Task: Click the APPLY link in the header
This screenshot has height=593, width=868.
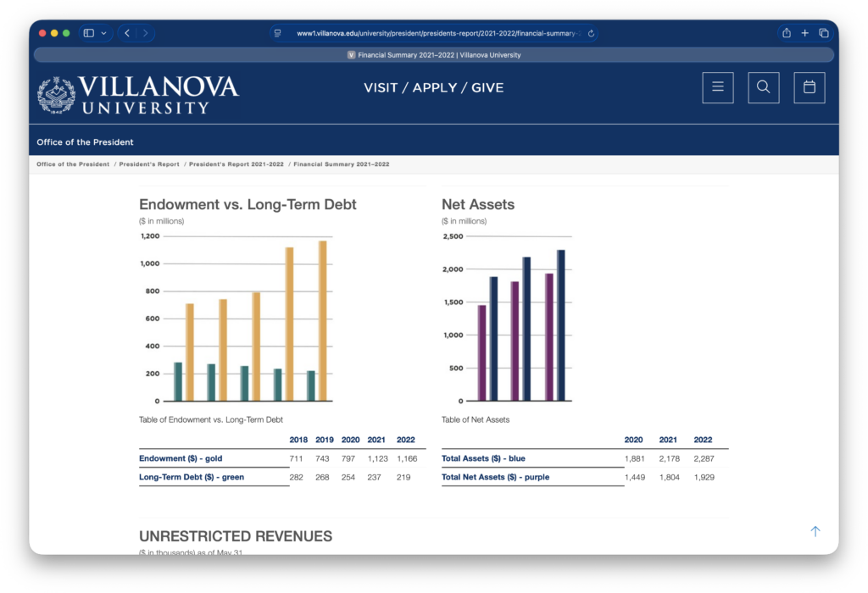Action: pyautogui.click(x=434, y=87)
